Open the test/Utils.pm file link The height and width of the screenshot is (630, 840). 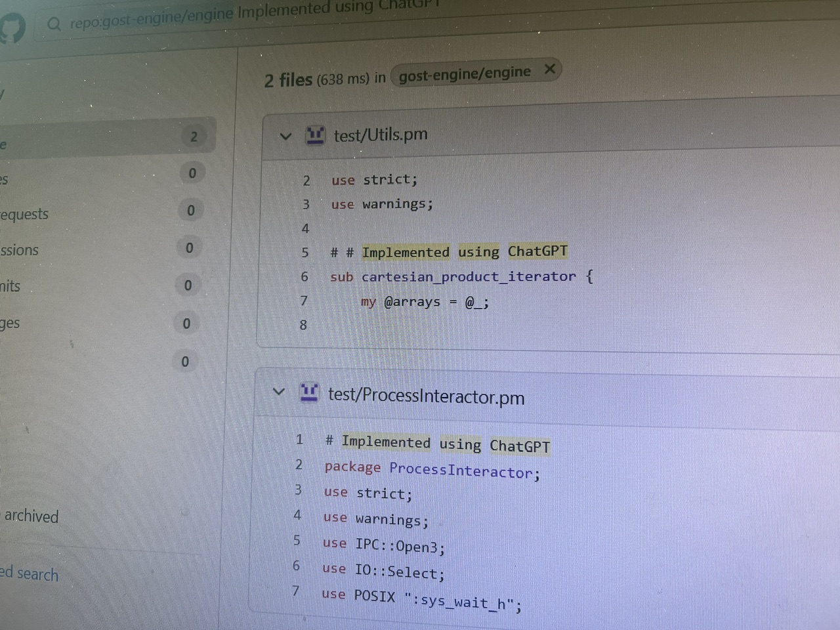pos(381,135)
